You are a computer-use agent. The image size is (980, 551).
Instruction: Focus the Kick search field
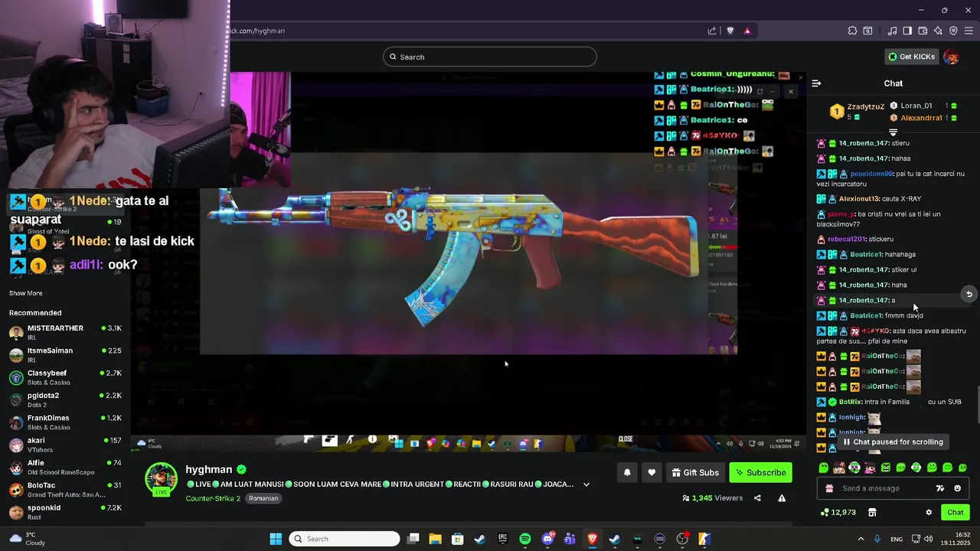click(x=490, y=57)
